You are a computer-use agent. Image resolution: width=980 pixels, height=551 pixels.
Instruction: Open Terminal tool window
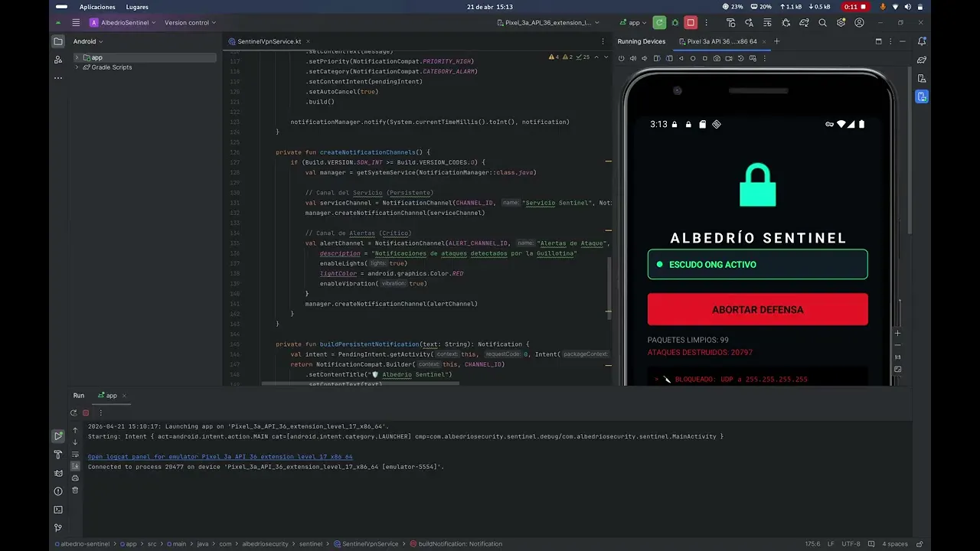point(58,510)
